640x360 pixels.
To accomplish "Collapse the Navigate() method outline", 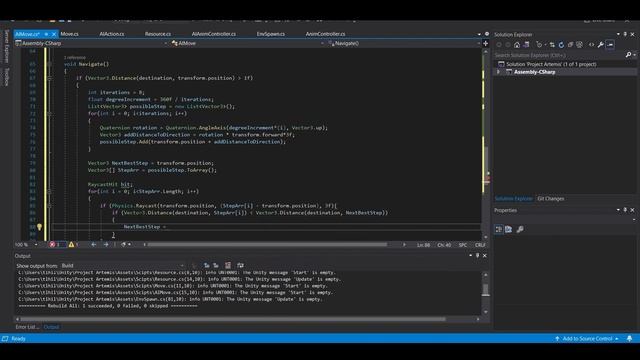I will (50, 64).
